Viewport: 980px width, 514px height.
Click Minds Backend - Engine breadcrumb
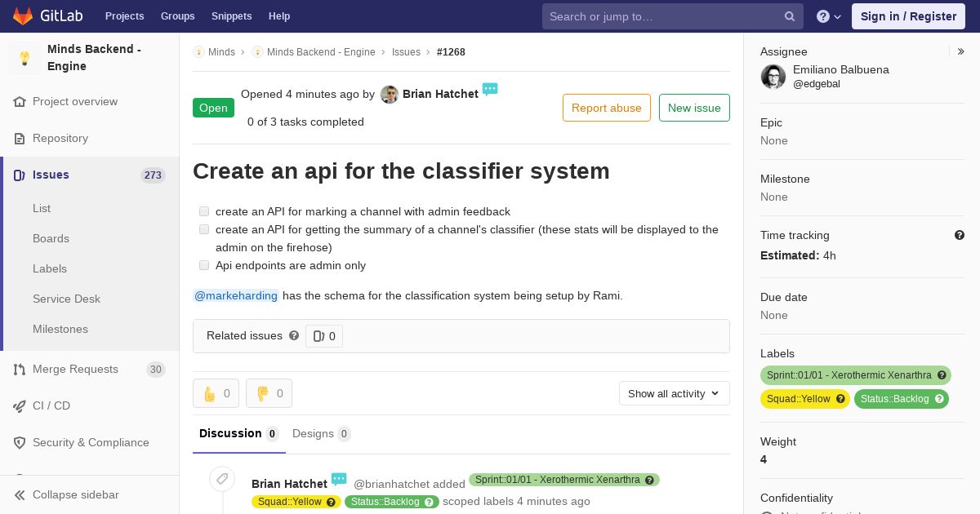tap(321, 51)
